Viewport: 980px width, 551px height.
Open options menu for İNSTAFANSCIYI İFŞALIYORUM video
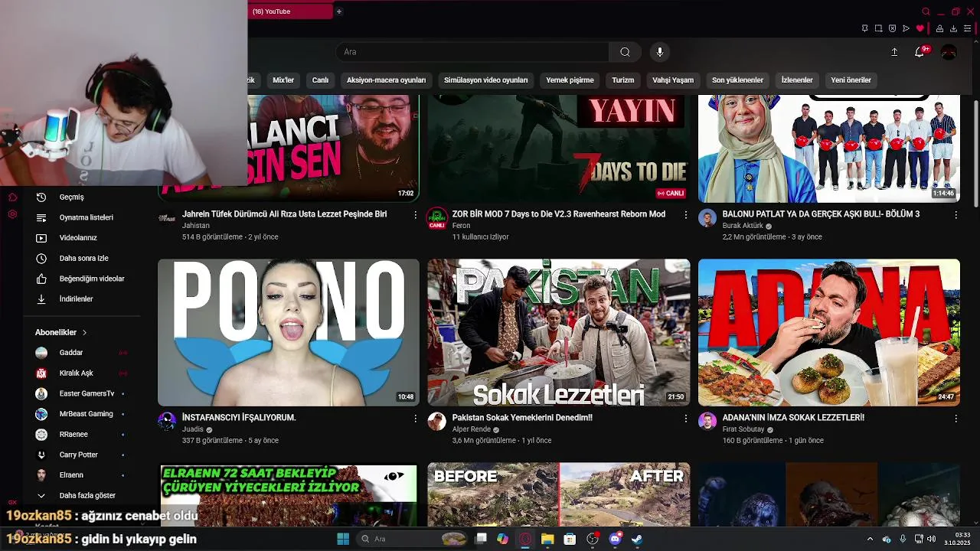(x=416, y=419)
